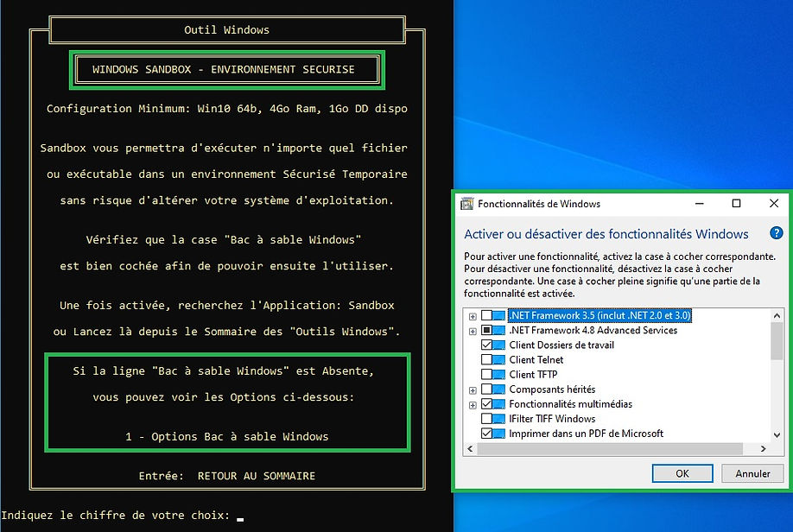This screenshot has height=532, width=793.
Task: Click the help question mark icon
Action: click(x=776, y=233)
